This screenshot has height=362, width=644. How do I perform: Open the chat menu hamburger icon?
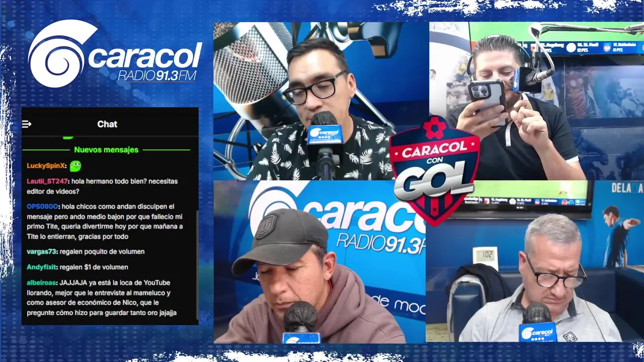pyautogui.click(x=27, y=124)
